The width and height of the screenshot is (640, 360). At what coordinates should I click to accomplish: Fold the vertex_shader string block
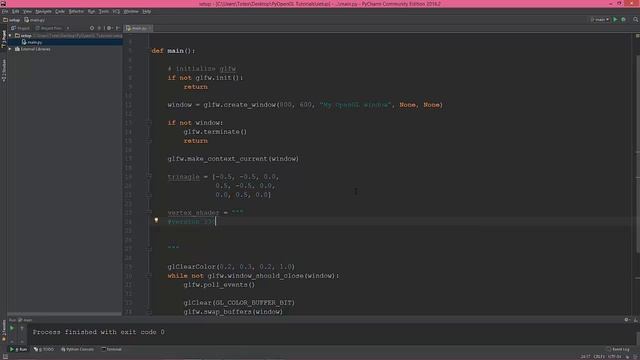pyautogui.click(x=149, y=213)
